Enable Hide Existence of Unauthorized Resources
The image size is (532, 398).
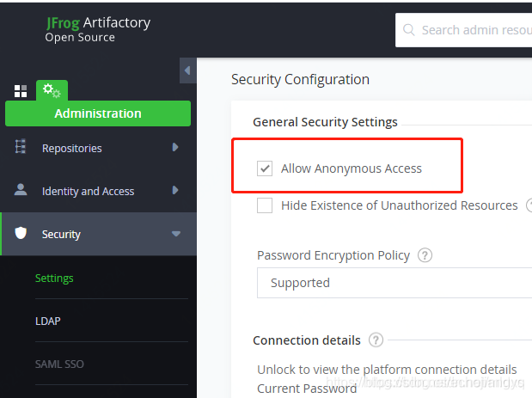[265, 205]
